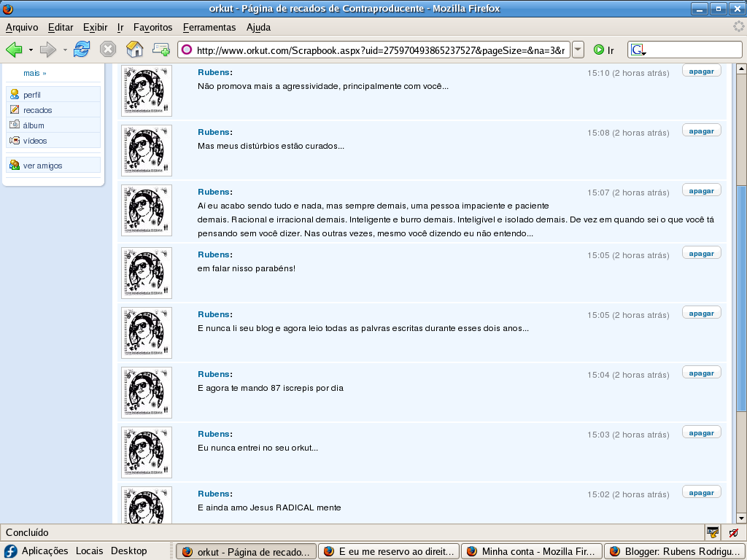Expand the address bar URL dropdown

click(578, 50)
